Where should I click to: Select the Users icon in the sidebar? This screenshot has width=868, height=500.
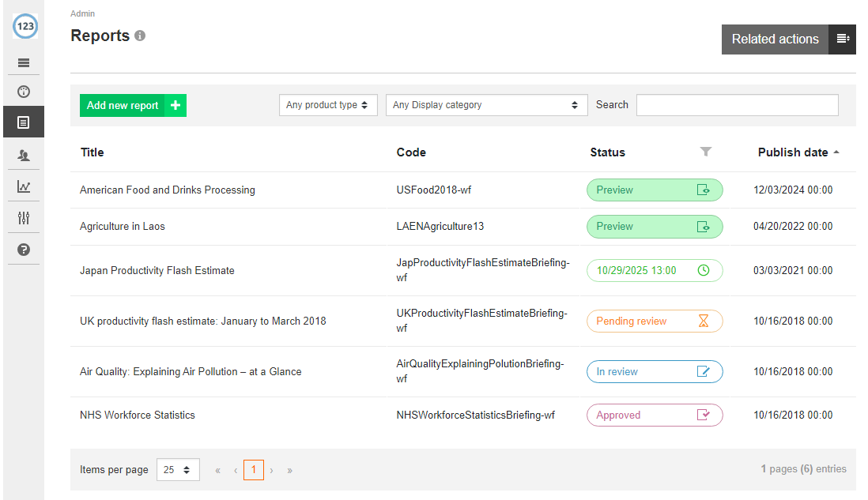coord(23,154)
